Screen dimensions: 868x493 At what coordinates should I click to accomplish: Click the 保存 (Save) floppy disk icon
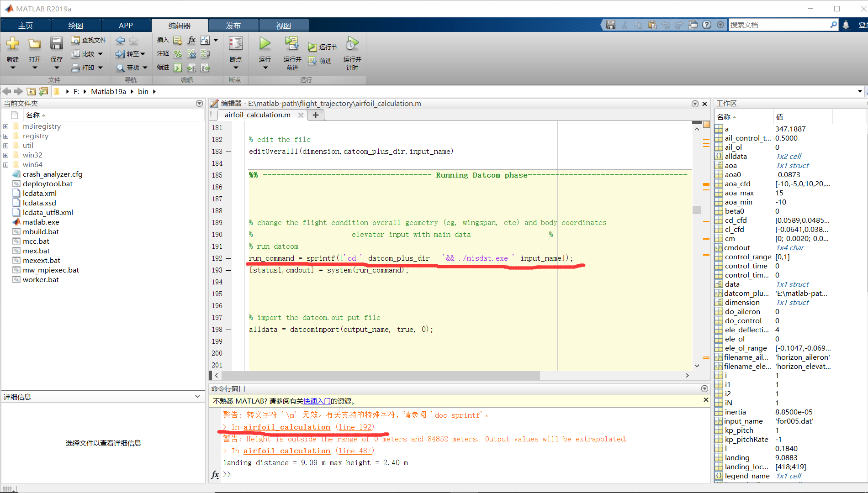coord(56,44)
